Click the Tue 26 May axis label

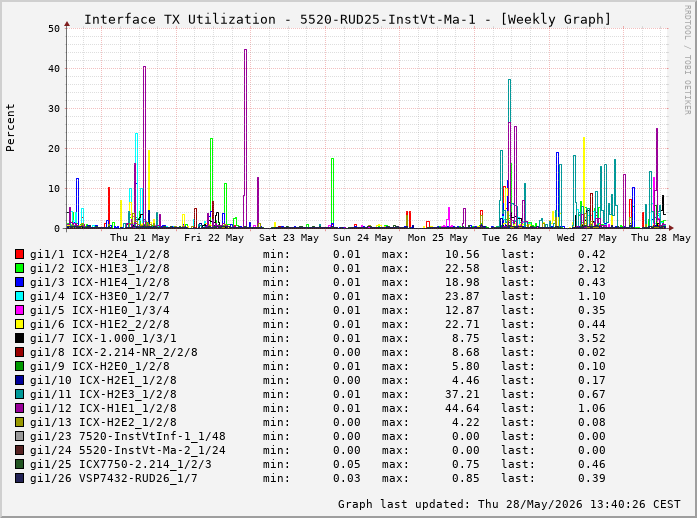(512, 238)
